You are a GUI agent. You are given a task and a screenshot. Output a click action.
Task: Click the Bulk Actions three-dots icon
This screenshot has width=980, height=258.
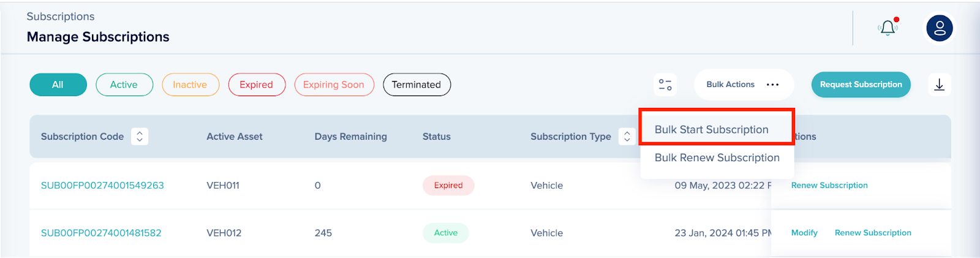pyautogui.click(x=772, y=85)
